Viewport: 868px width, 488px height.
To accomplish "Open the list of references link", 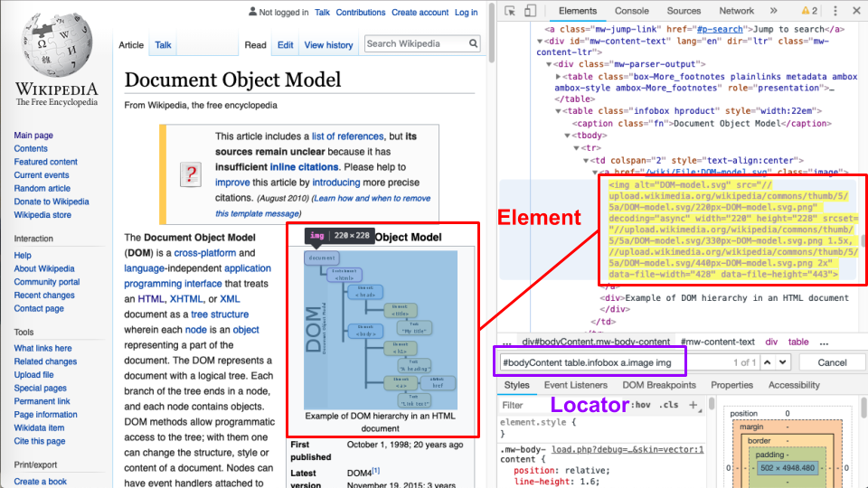I will pos(347,136).
